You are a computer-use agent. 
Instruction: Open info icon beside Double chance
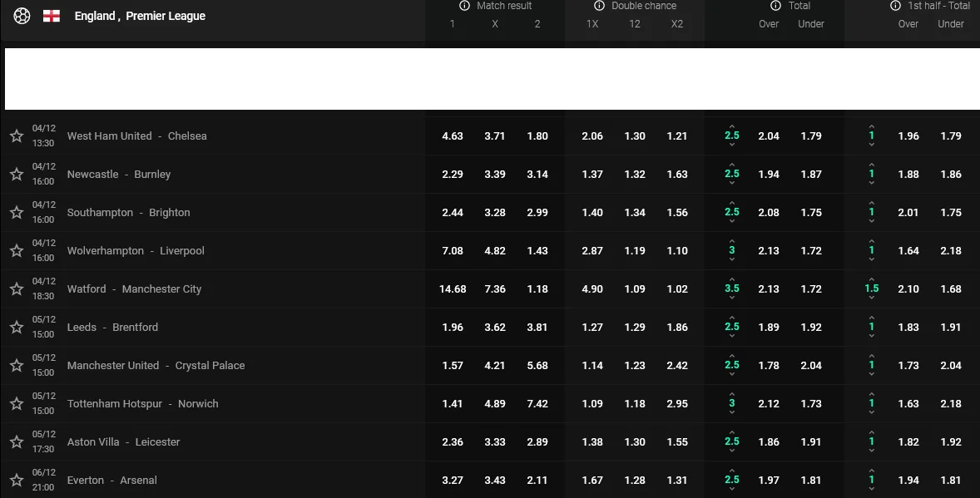(x=600, y=6)
